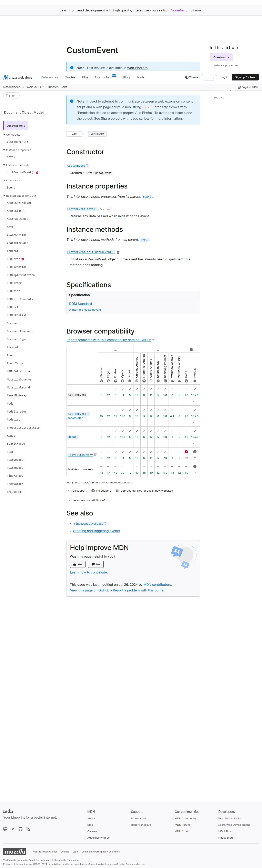Collapse the Constructor sidebar section
The width and height of the screenshot is (262, 868).
pos(4,135)
